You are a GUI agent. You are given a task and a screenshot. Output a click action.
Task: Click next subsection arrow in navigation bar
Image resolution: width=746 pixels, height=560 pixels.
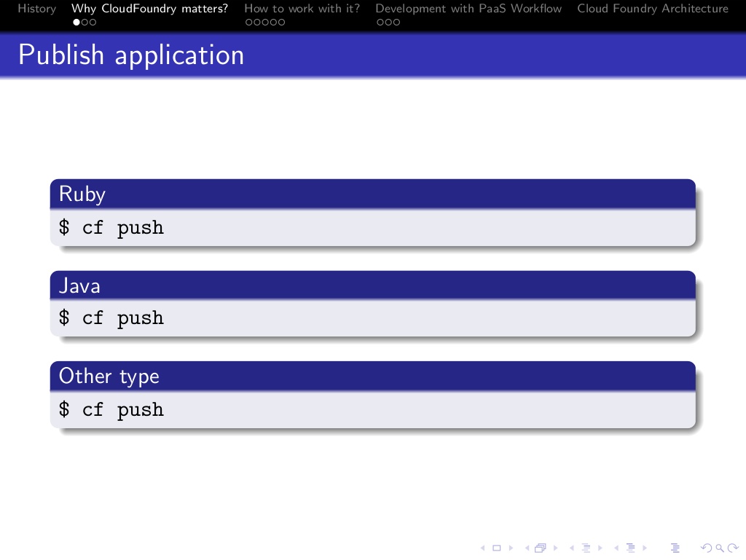tap(600, 548)
